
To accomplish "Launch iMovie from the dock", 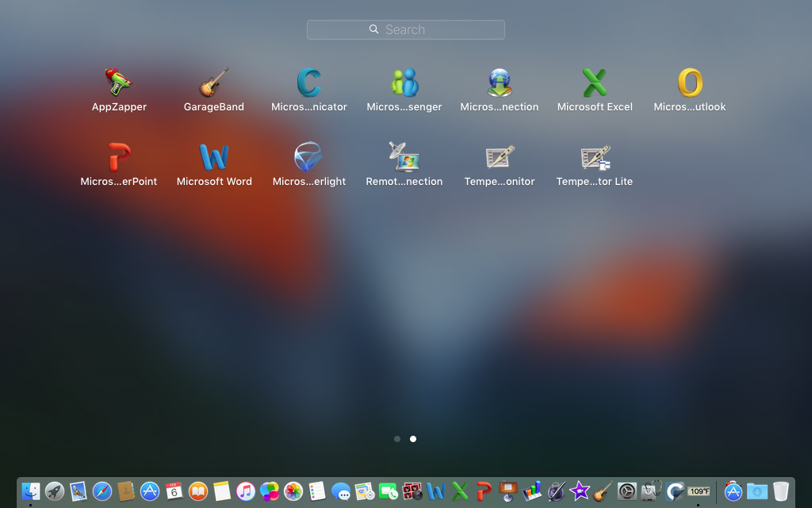I will pos(580,491).
